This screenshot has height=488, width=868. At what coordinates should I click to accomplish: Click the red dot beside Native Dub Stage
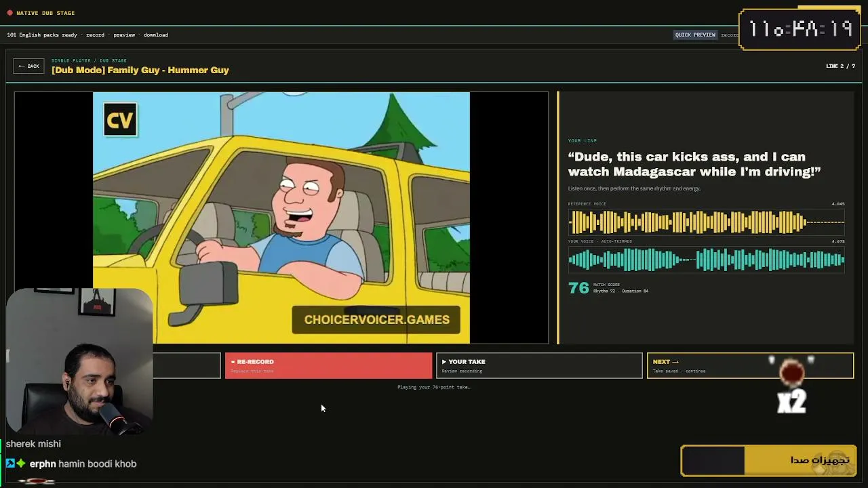9,13
